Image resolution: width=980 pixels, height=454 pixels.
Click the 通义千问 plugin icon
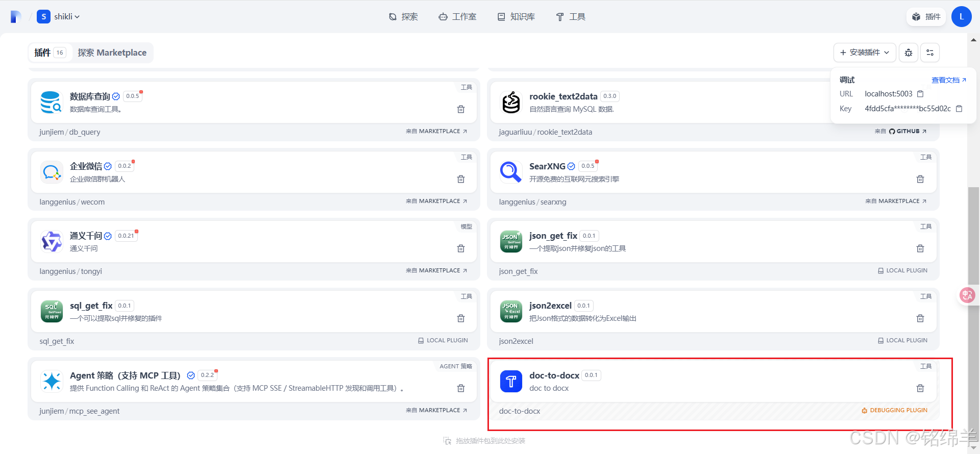pos(52,242)
